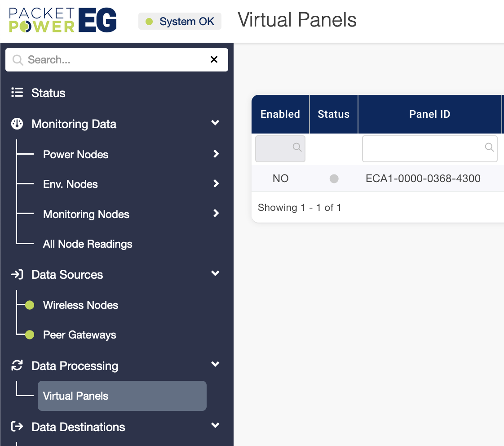Open the Enabled column filter dropdown
Screen dimensions: 504x446
(x=280, y=148)
